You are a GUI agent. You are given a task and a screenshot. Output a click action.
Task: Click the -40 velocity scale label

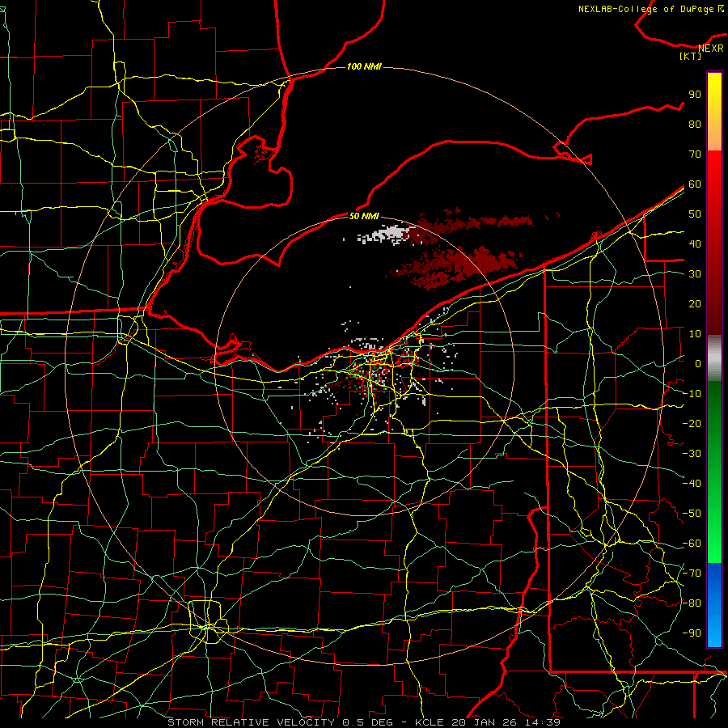(x=692, y=484)
